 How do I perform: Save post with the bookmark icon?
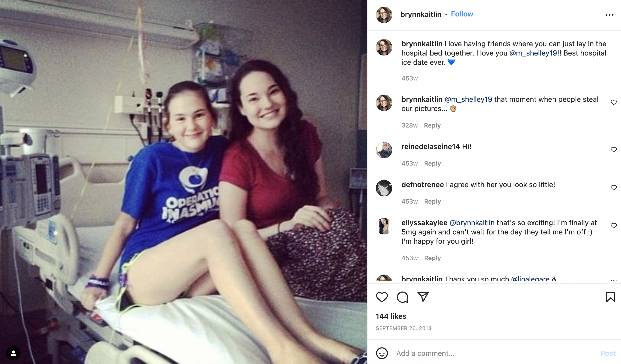(610, 297)
